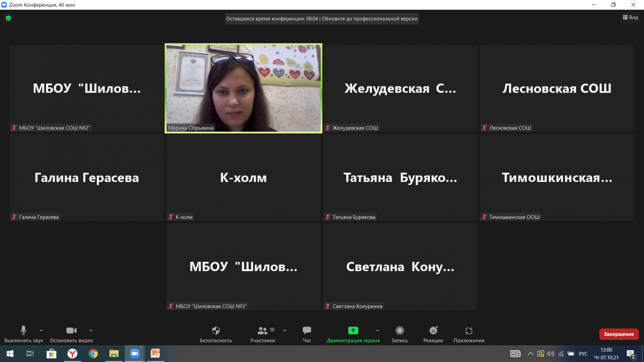
Task: Open the Apps (Приложения) icon
Action: pyautogui.click(x=468, y=331)
